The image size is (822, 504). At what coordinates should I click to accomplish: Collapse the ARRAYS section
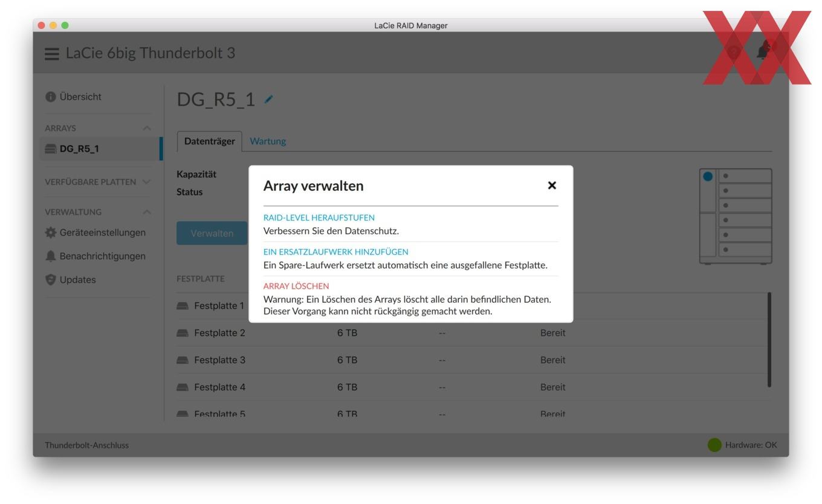(x=146, y=129)
